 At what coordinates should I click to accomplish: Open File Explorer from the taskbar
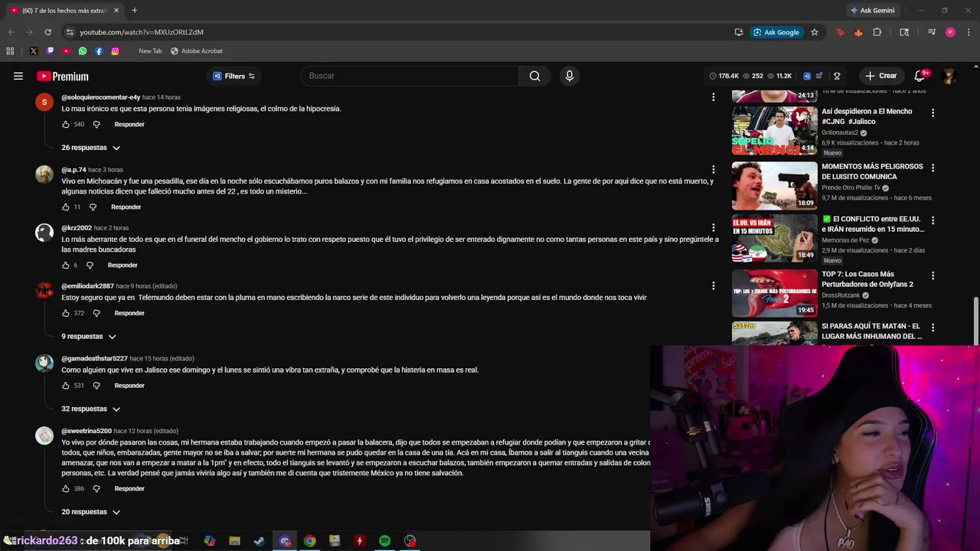click(x=234, y=541)
